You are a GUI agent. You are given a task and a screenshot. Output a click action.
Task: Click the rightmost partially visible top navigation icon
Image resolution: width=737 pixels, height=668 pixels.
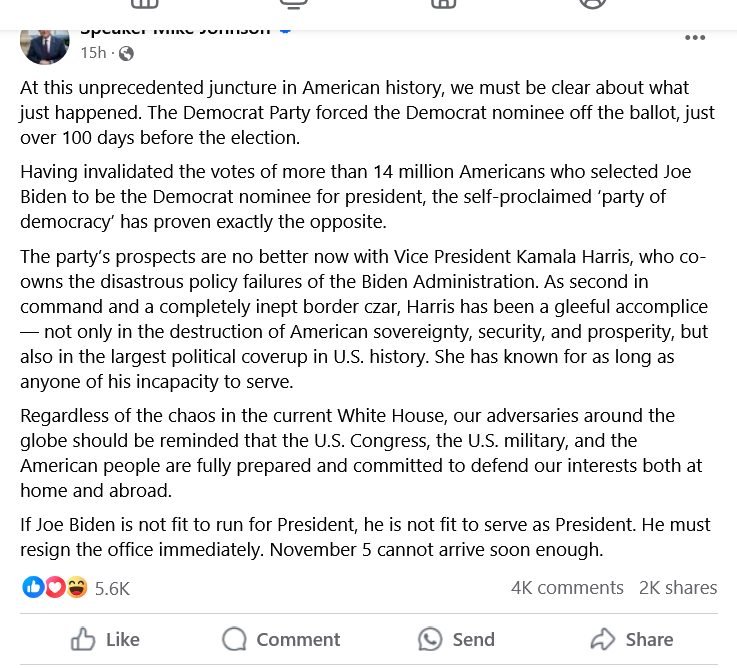pyautogui.click(x=592, y=4)
